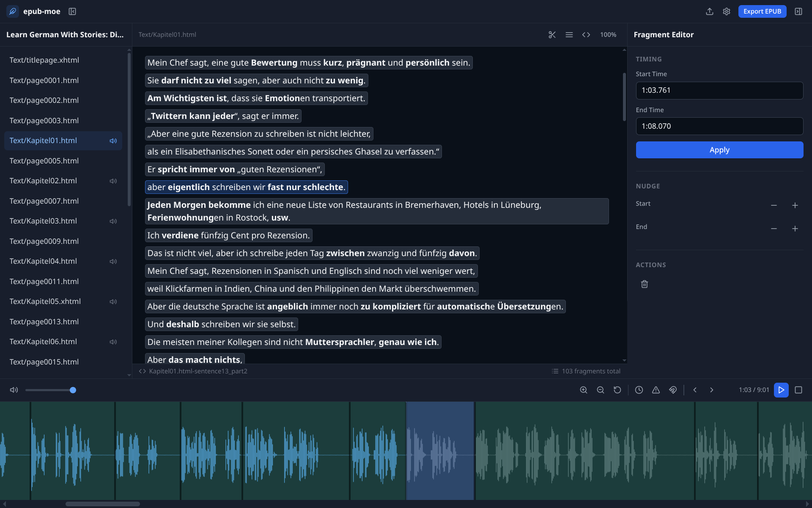Click the list lines view icon
The height and width of the screenshot is (508, 812).
tap(569, 35)
